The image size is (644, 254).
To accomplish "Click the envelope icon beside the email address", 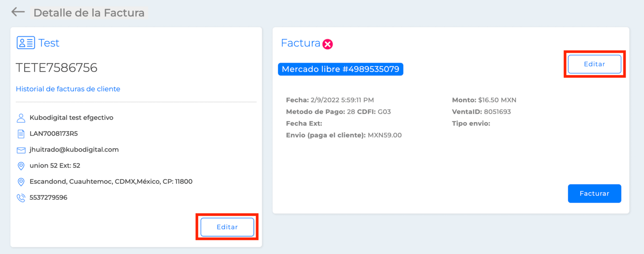I will pos(21,150).
